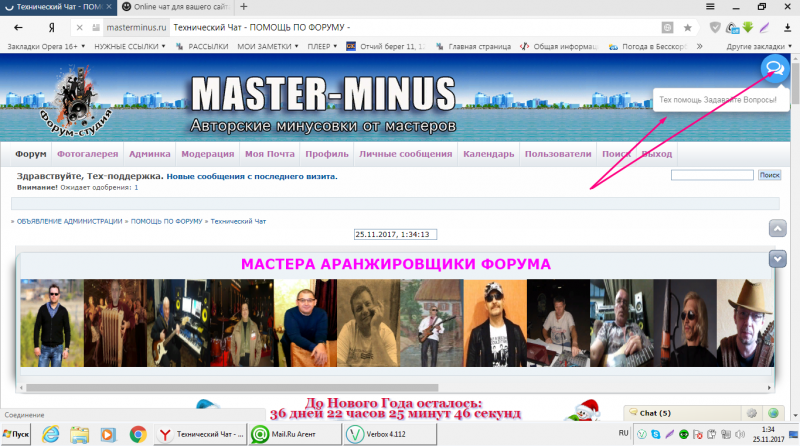Open 'ПОМОЩЬ ПО ФОРУМУ' breadcrumb link
Image resolution: width=800 pixels, height=446 pixels.
point(166,221)
